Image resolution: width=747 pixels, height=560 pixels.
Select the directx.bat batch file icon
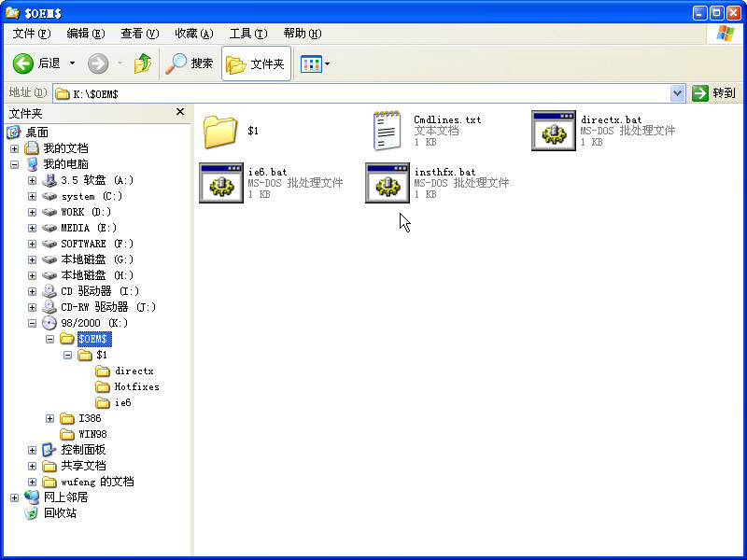click(553, 131)
